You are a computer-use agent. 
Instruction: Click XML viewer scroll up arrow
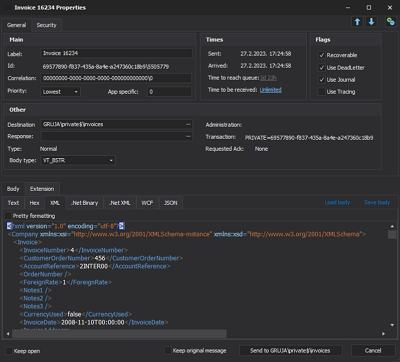pos(392,226)
